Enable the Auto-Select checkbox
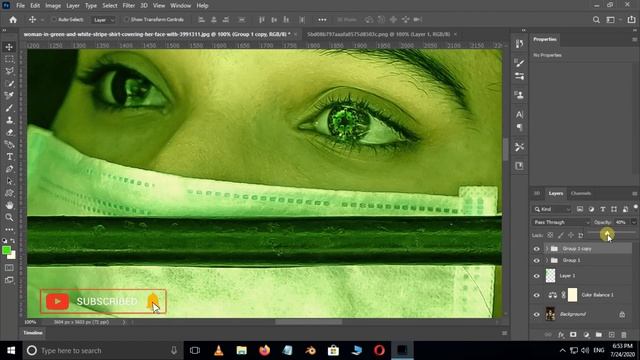Viewport: 640px width, 360px height. [53, 20]
